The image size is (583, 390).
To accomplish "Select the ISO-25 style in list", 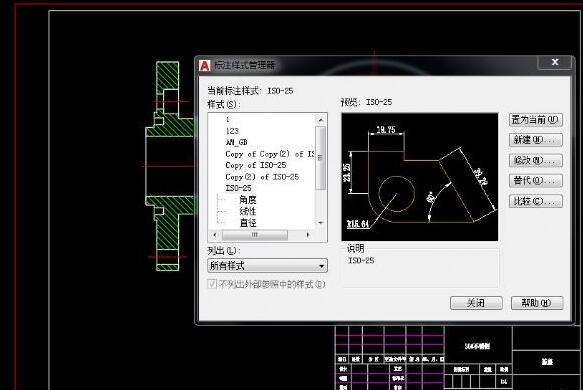I will click(238, 188).
